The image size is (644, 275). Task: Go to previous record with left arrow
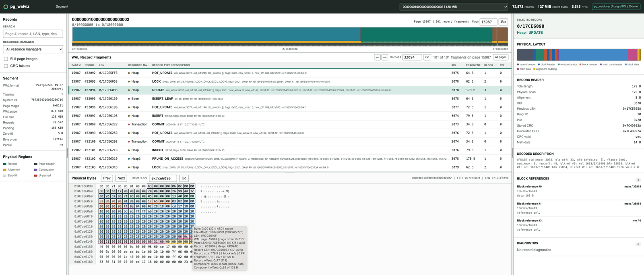pos(377,57)
